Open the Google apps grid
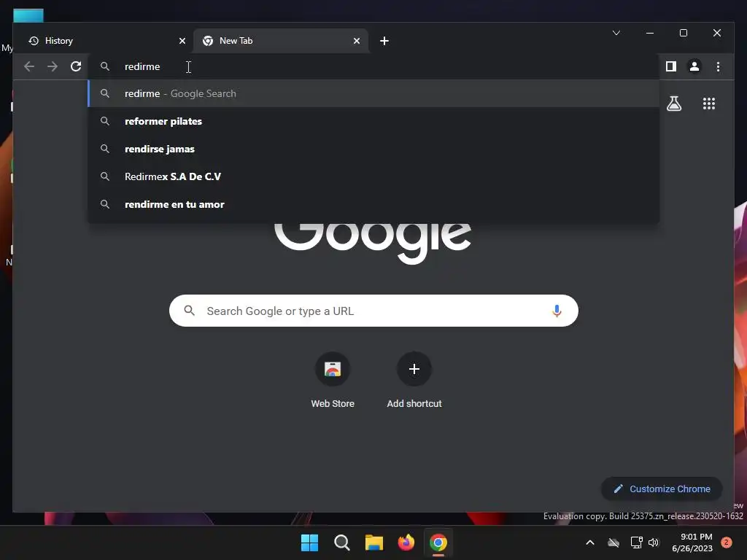 pyautogui.click(x=709, y=104)
